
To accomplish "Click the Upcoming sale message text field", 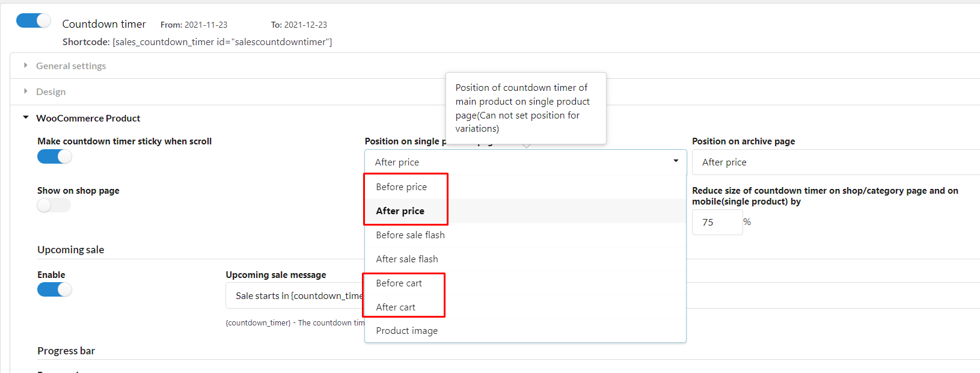I will point(295,296).
